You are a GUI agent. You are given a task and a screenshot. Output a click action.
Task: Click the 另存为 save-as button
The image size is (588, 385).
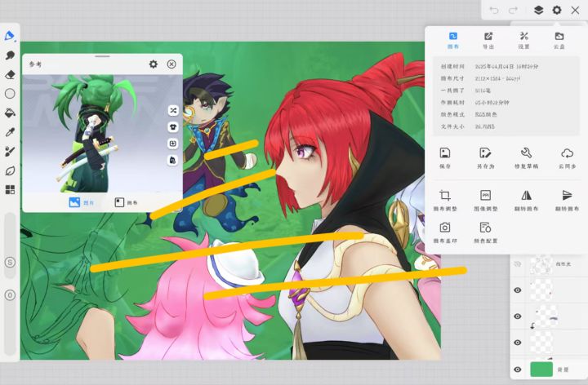pyautogui.click(x=486, y=157)
